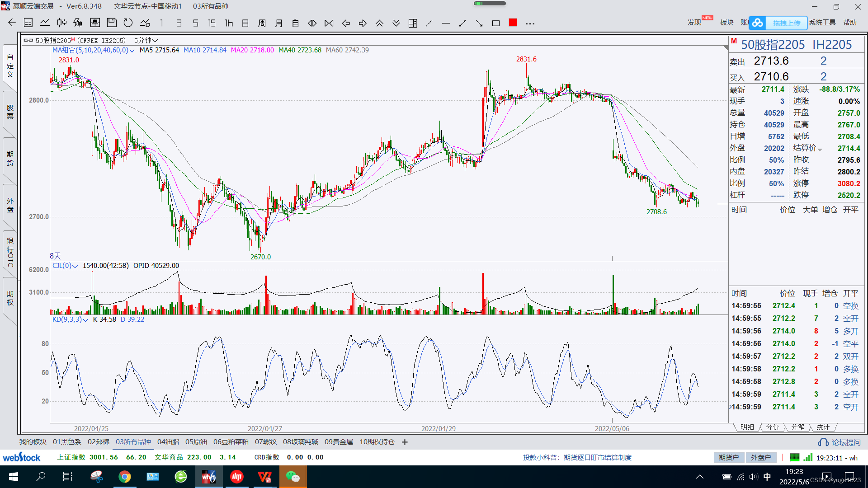Click the 论坛提问 link
Viewport: 868px width, 488px height.
pos(840,442)
